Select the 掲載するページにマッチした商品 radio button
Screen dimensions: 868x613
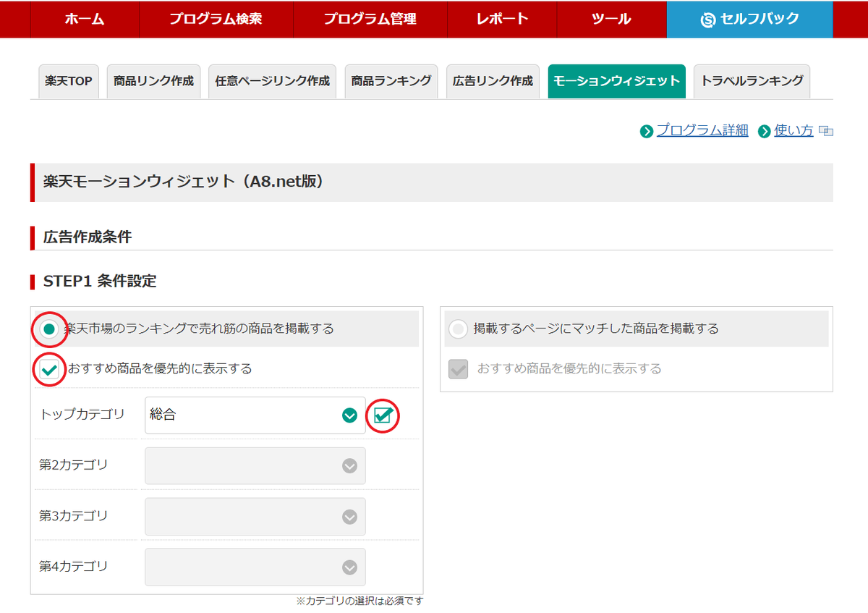click(458, 329)
